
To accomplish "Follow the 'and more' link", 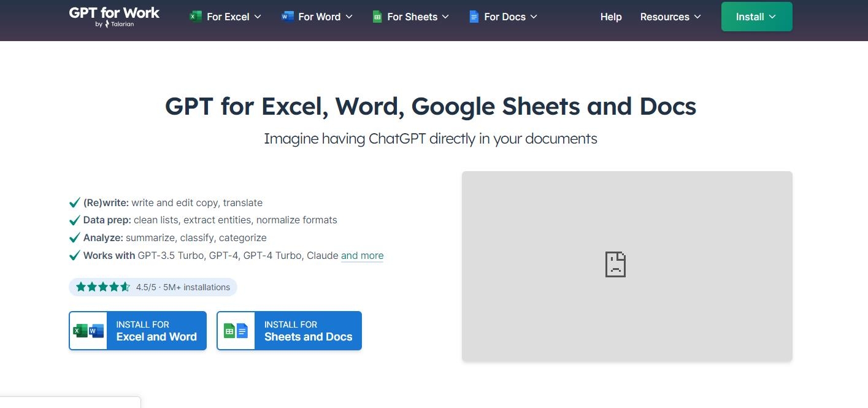I will [x=362, y=255].
